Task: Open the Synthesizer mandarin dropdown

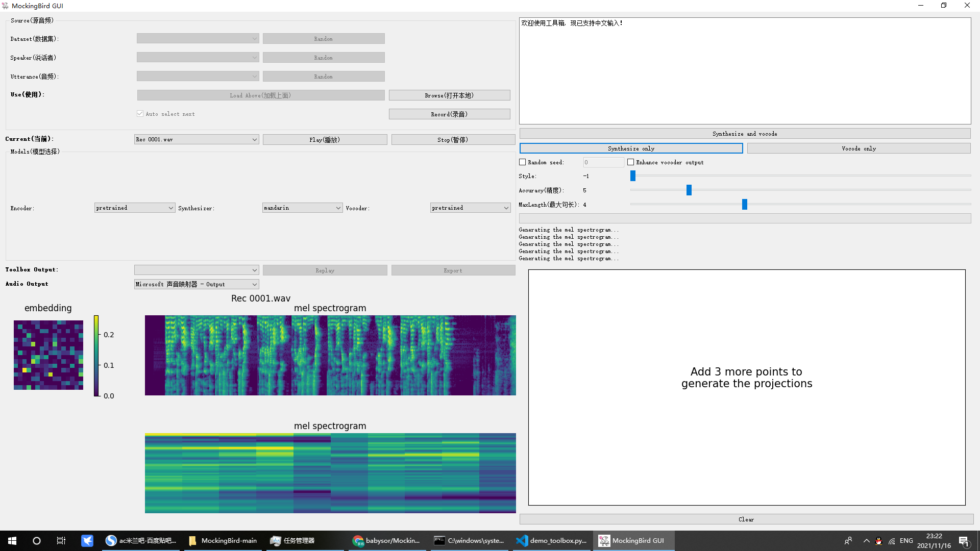Action: 302,208
